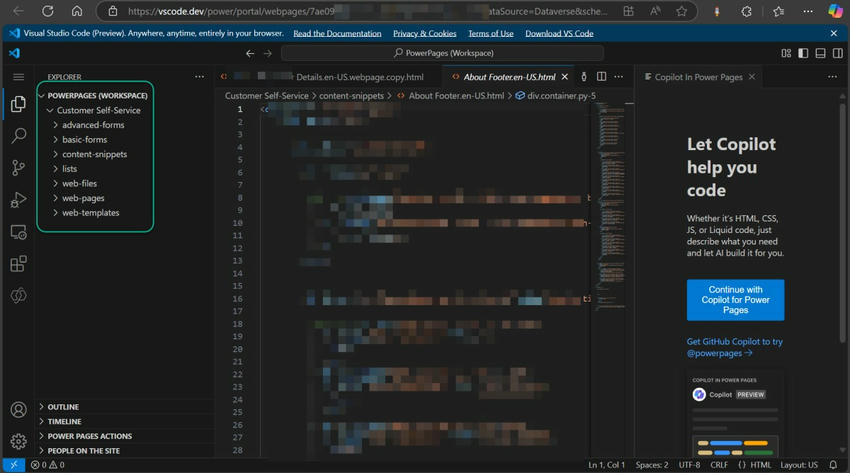Viewport: 850px width, 473px height.
Task: Click the preview icon beside split editor
Action: click(x=584, y=77)
